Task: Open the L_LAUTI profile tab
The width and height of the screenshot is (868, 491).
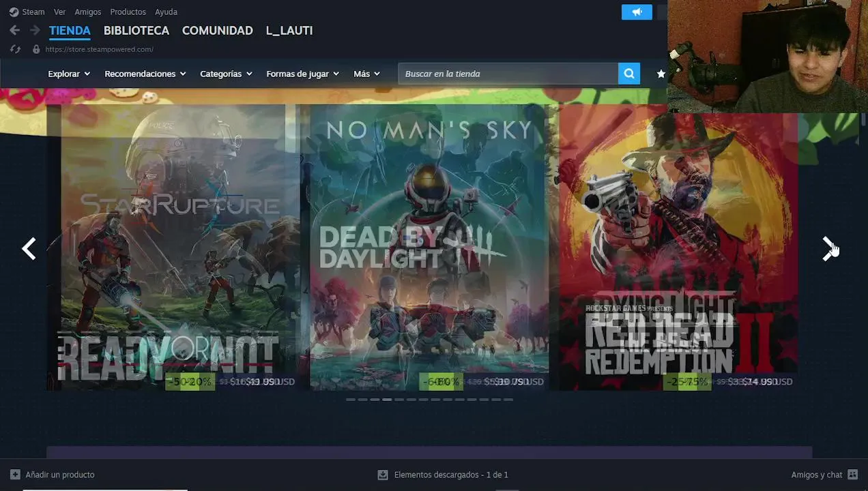Action: pyautogui.click(x=289, y=31)
